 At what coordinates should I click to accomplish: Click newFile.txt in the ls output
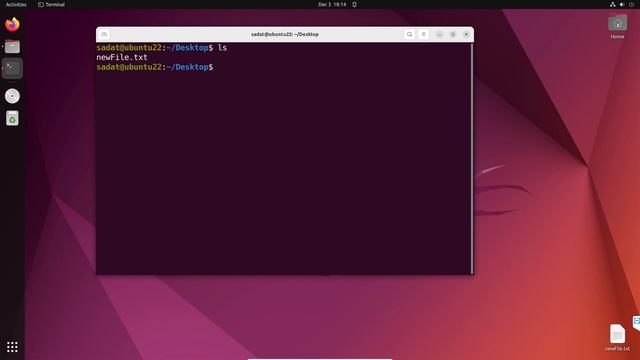[122, 57]
